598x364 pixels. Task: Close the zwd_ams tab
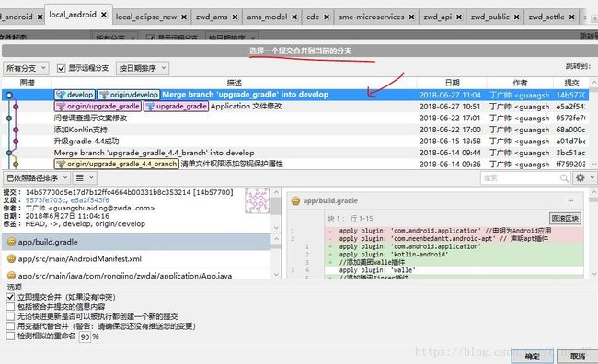coord(235,17)
